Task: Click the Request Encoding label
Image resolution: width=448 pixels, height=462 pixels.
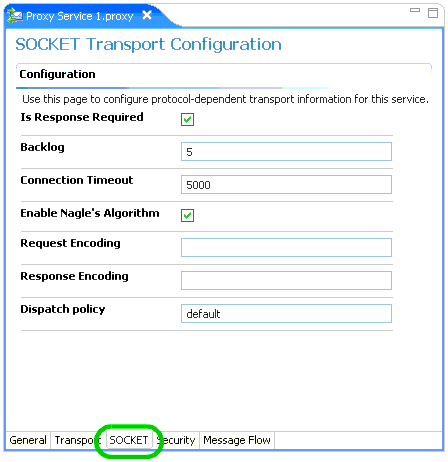Action: click(x=70, y=243)
